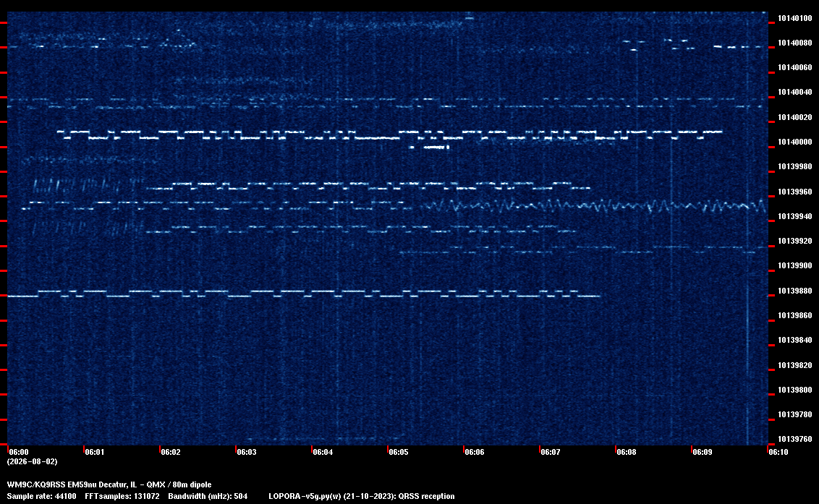Viewport: 819px width, 504px height.
Task: Click the 06:05 time axis label
Action: click(399, 452)
